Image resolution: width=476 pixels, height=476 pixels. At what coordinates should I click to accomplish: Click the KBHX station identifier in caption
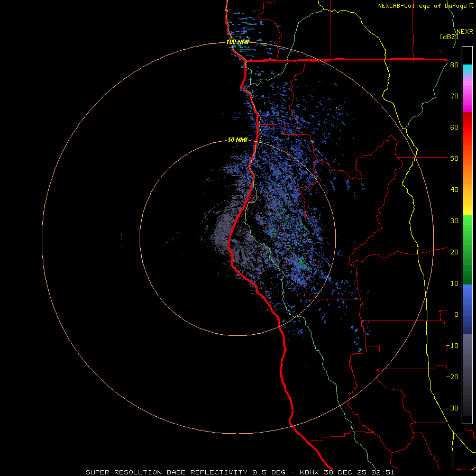[310, 472]
